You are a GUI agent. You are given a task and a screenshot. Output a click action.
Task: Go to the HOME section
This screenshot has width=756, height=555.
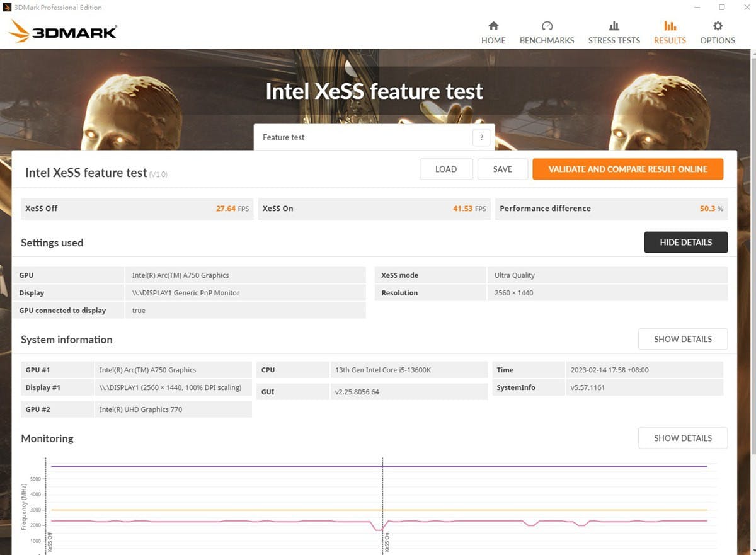pyautogui.click(x=493, y=33)
